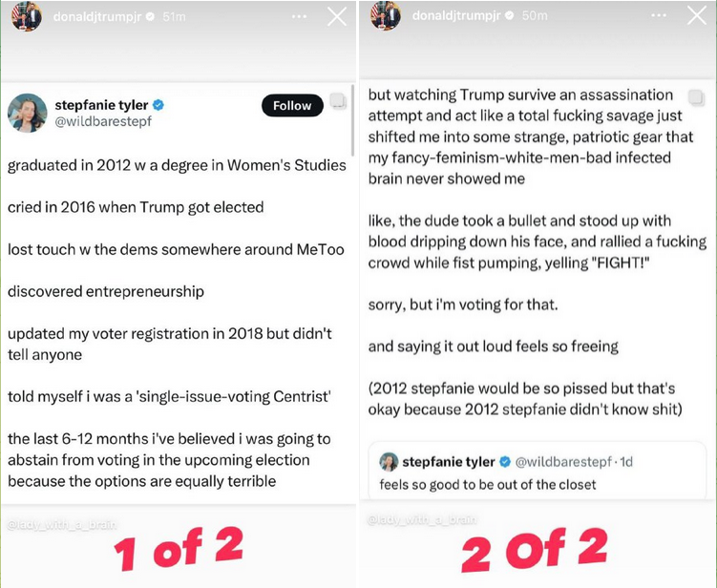717x588 pixels.
Task: Click donaldjtrumpjr username in the left story
Action: tap(97, 16)
